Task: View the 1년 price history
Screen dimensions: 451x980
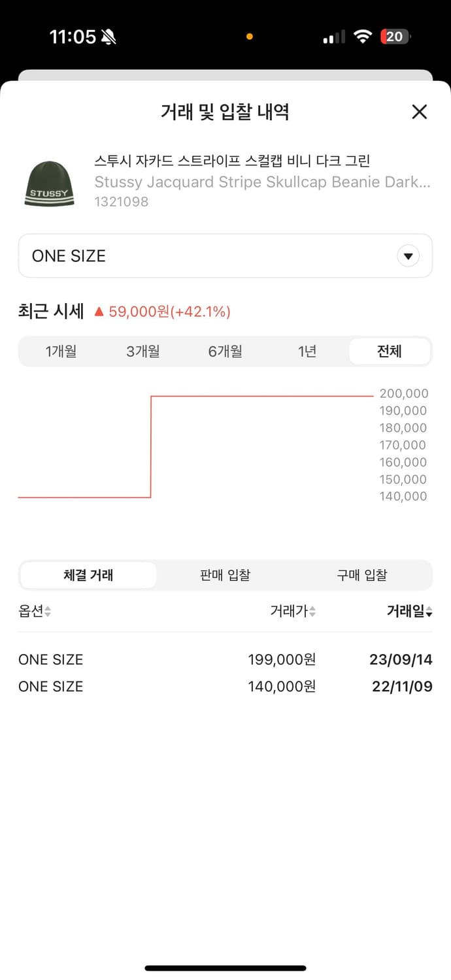Action: 307,351
